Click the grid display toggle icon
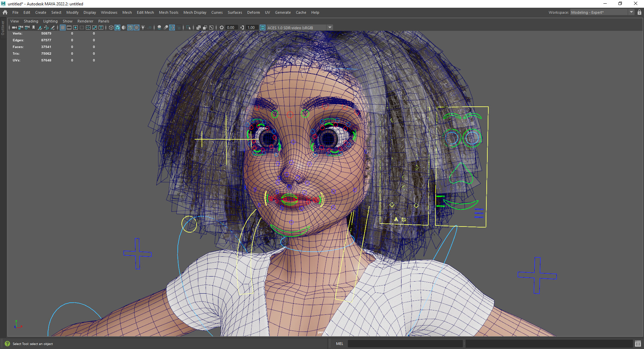The height and width of the screenshot is (349, 644). click(62, 28)
